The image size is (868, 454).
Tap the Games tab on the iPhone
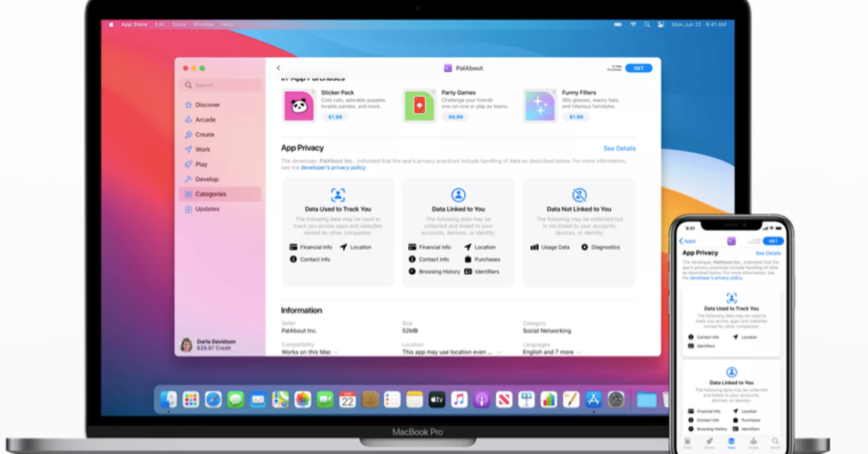[x=709, y=443]
